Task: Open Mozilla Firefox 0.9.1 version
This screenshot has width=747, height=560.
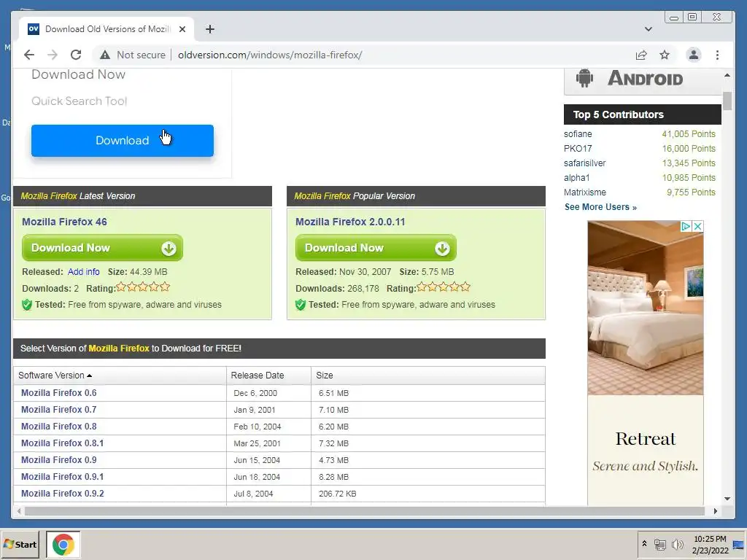Action: [63, 477]
